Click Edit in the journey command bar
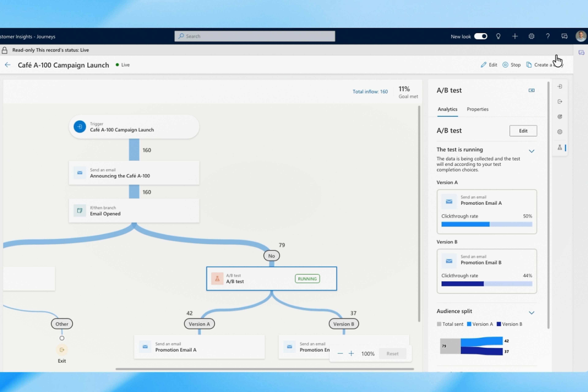The height and width of the screenshot is (392, 588). (489, 65)
